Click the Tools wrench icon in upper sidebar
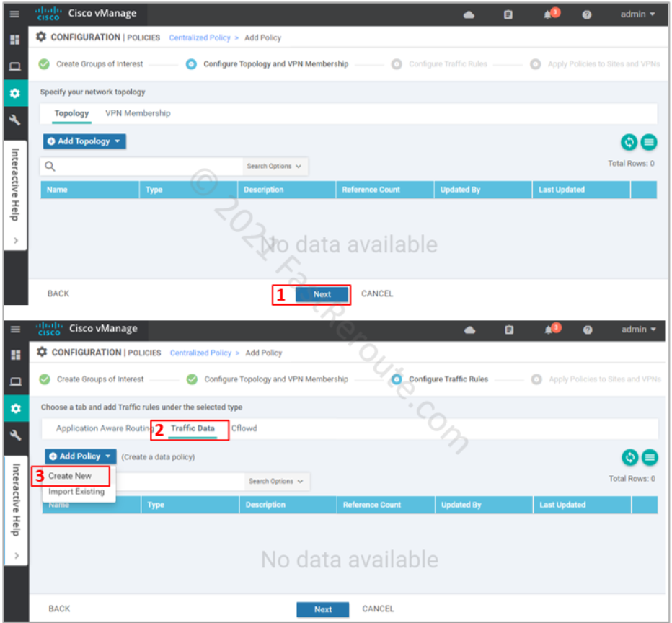Viewport: 672px width, 623px height. (x=15, y=120)
